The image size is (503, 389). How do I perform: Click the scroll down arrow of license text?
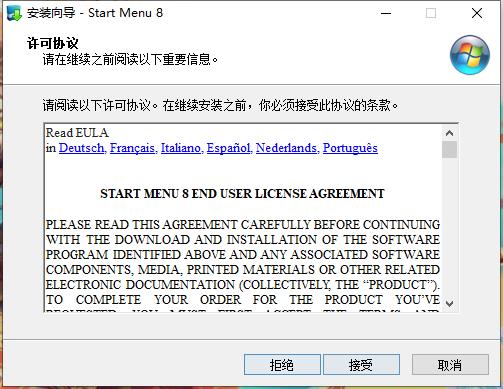tap(449, 304)
